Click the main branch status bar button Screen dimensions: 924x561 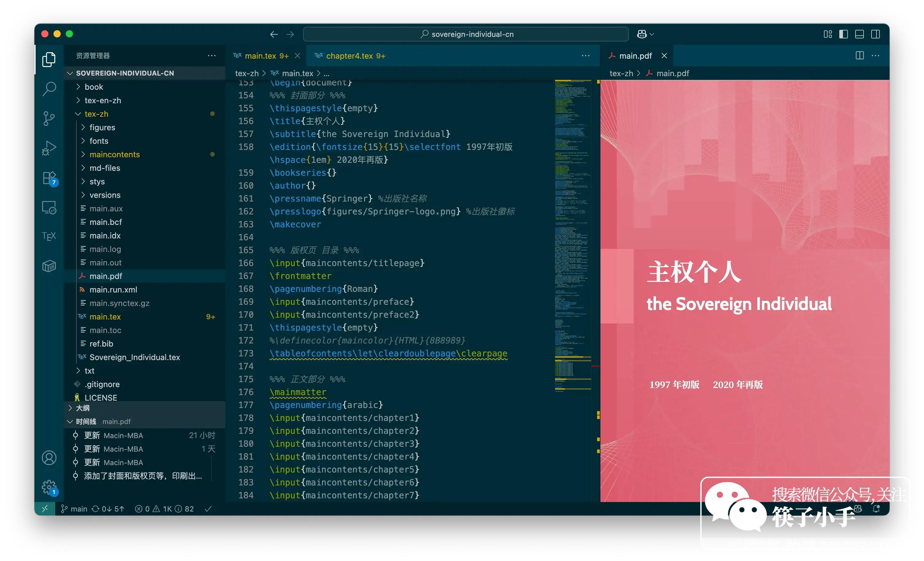(x=74, y=509)
